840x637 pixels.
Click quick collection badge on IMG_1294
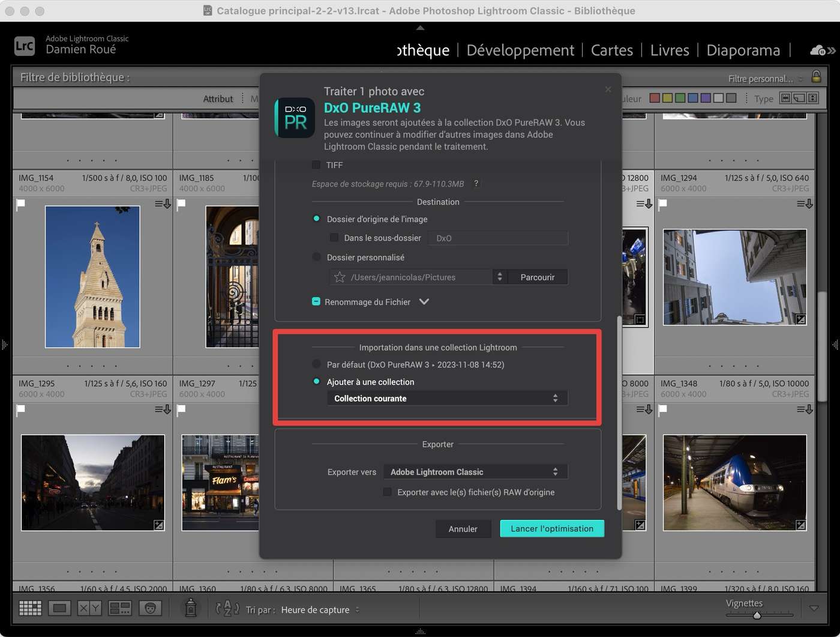tap(805, 204)
